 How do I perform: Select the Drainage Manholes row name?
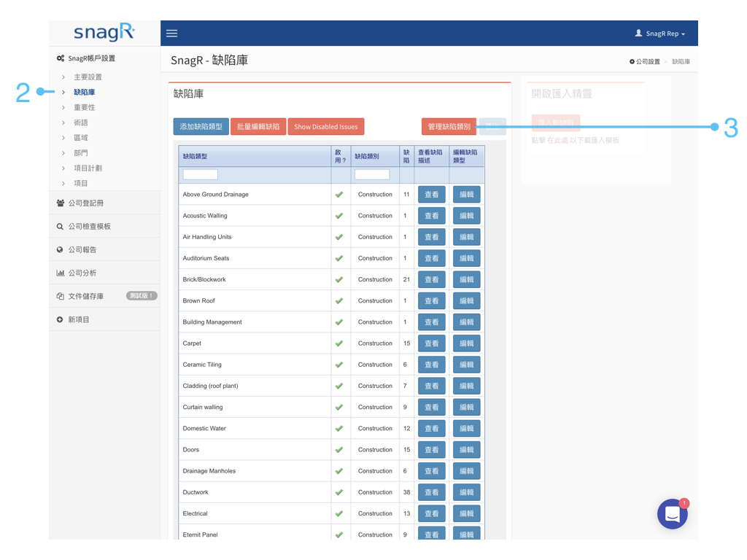(x=209, y=471)
